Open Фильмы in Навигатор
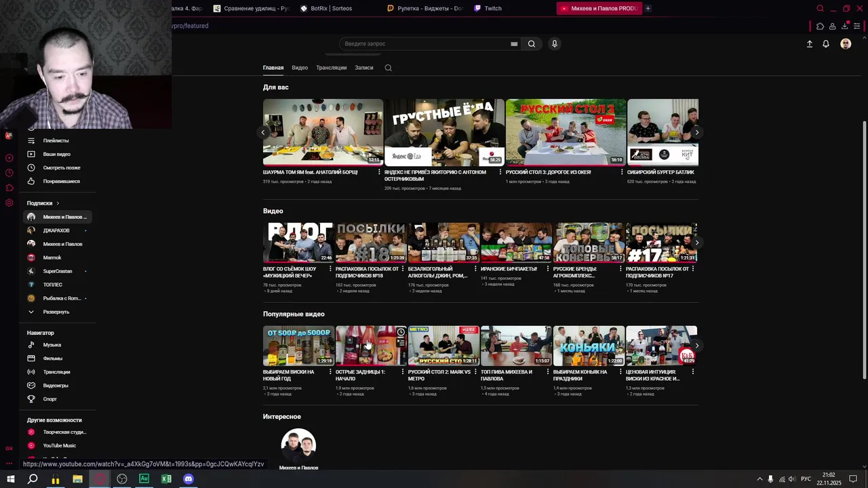Image resolution: width=868 pixels, height=488 pixels. tap(52, 359)
